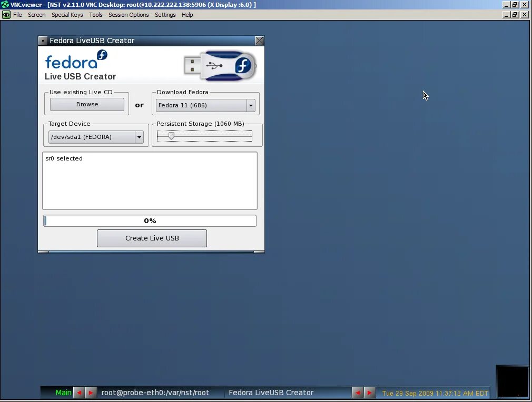Click the VNCviewer eye icon in the menu bar
Image resolution: width=532 pixels, height=402 pixels.
point(6,15)
